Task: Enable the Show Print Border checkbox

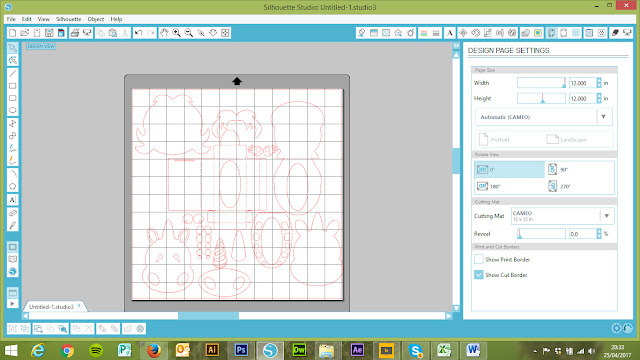Action: [x=479, y=259]
